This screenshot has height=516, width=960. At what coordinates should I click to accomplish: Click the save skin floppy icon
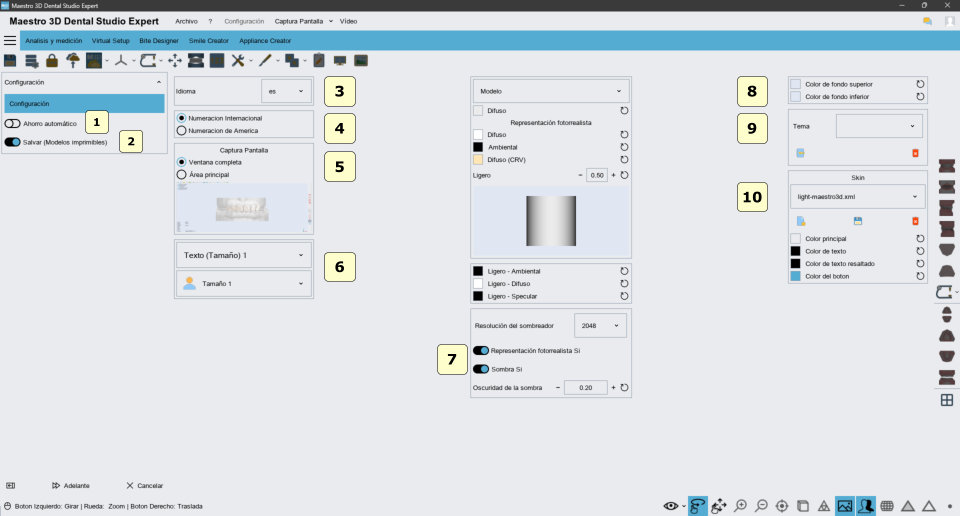858,221
